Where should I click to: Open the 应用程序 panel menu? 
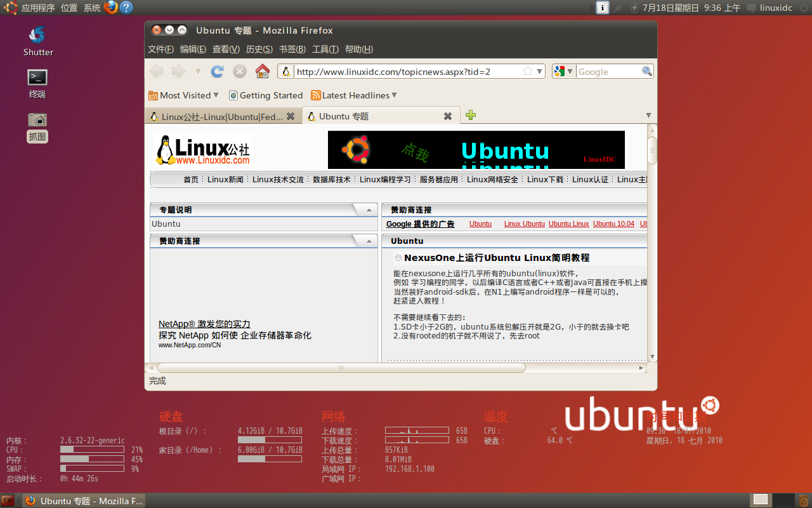[38, 8]
